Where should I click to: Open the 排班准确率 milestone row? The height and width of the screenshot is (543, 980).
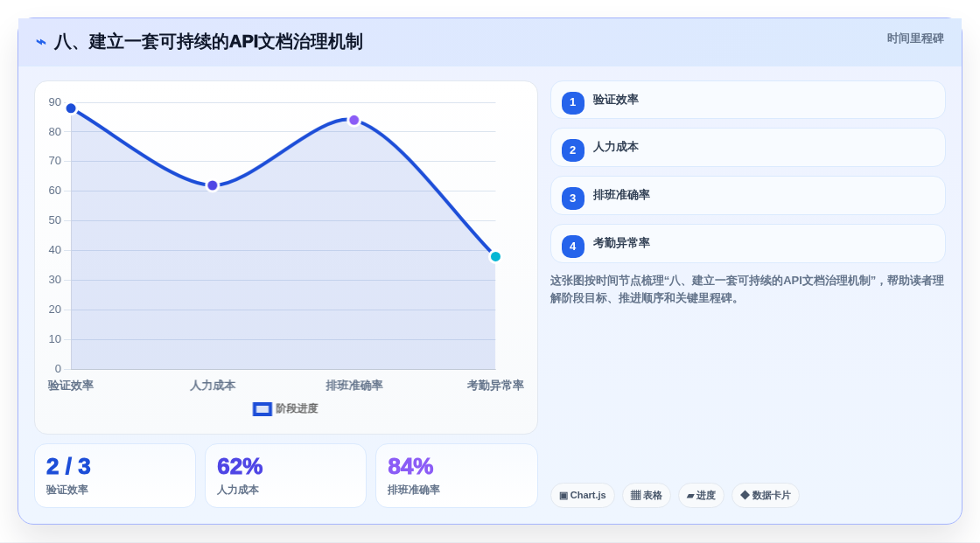pyautogui.click(x=747, y=196)
